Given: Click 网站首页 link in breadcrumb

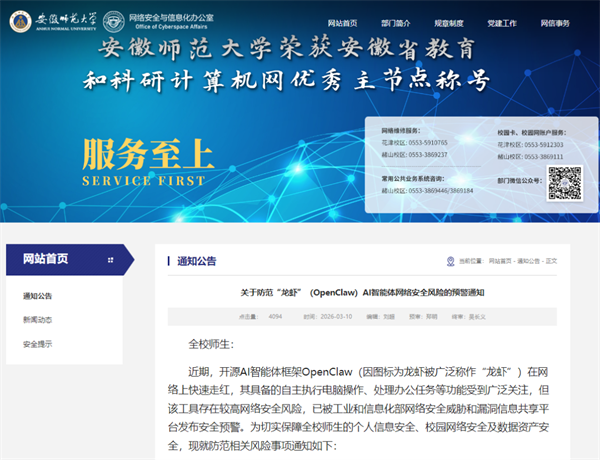Looking at the screenshot, I should pyautogui.click(x=501, y=261).
